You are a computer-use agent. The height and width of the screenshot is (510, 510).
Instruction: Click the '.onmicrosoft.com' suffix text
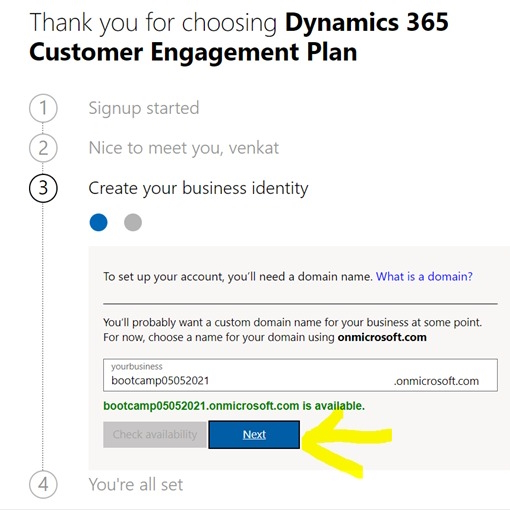click(436, 381)
